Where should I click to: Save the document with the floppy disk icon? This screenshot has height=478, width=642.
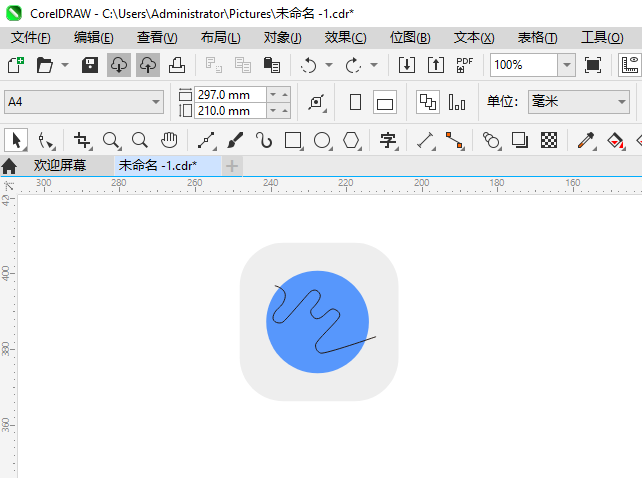[90, 65]
